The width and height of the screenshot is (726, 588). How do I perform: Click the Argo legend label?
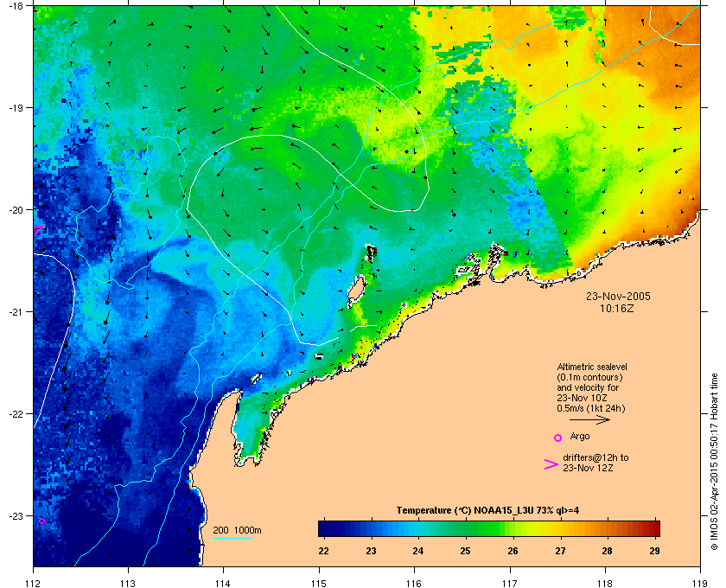[x=580, y=436]
